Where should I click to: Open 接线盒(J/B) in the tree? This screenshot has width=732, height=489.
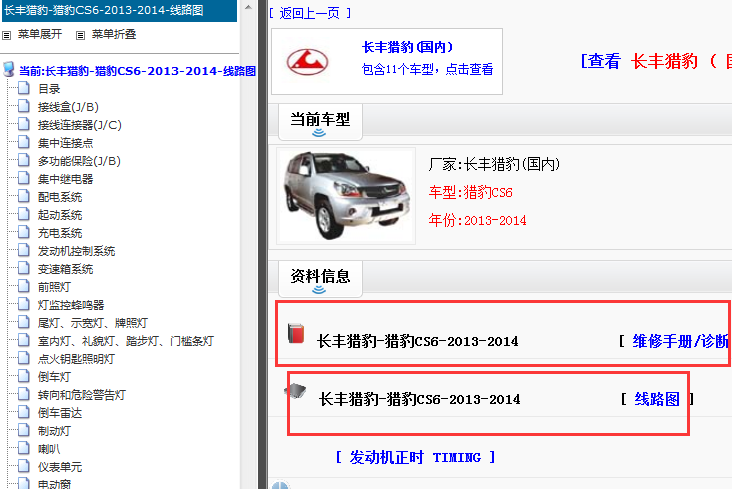pos(68,107)
